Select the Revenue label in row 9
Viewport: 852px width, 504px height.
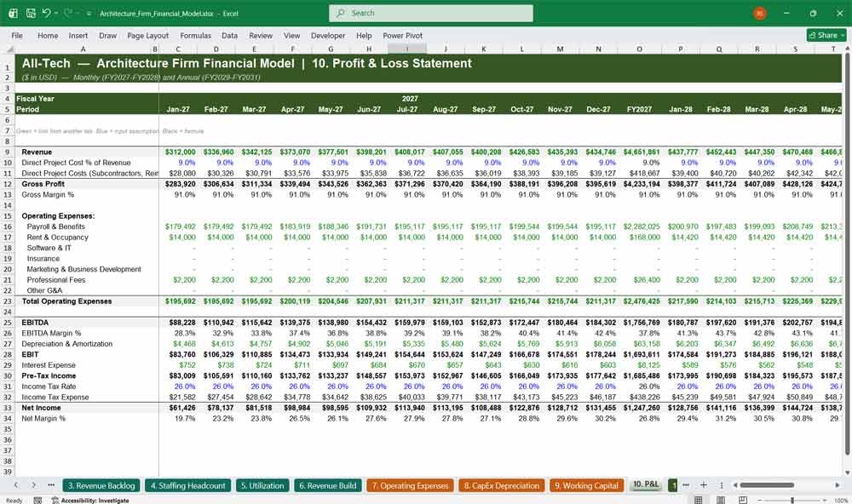pos(37,152)
